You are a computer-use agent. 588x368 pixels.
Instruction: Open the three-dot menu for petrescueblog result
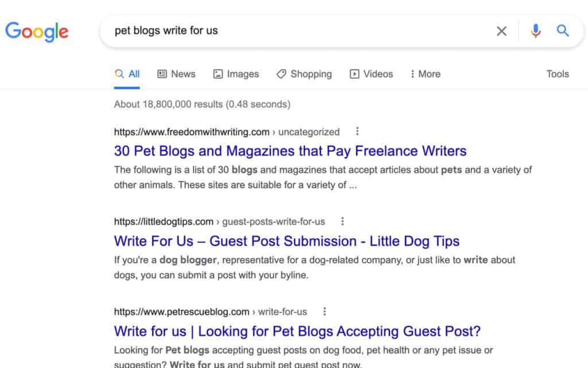325,311
